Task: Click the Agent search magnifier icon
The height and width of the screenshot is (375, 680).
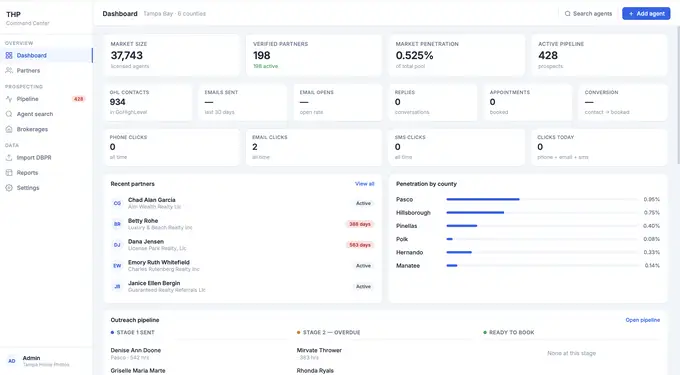Action: [9, 114]
